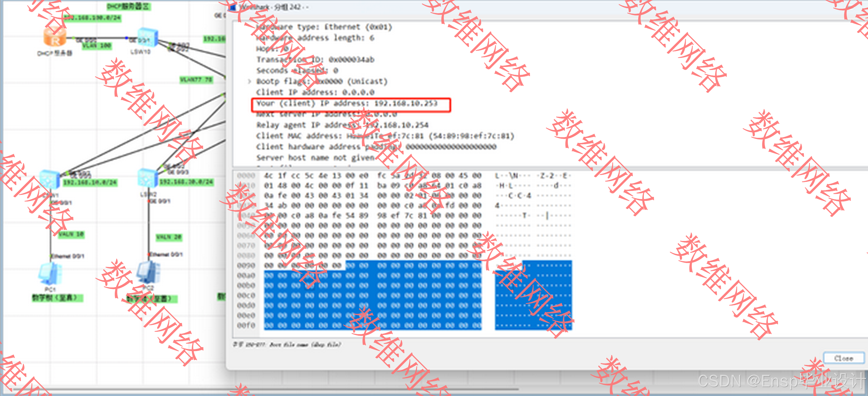The width and height of the screenshot is (868, 396).
Task: Click the VLAN 100 label on link
Action: click(x=97, y=46)
